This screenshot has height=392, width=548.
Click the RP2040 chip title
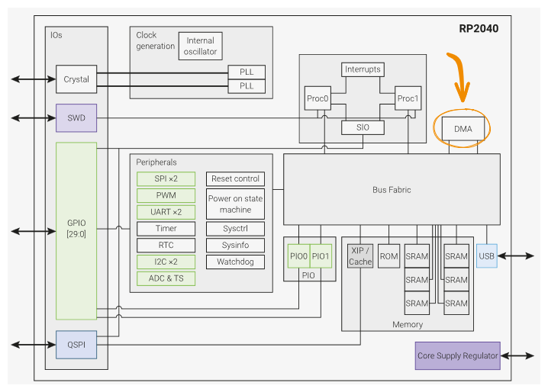479,29
